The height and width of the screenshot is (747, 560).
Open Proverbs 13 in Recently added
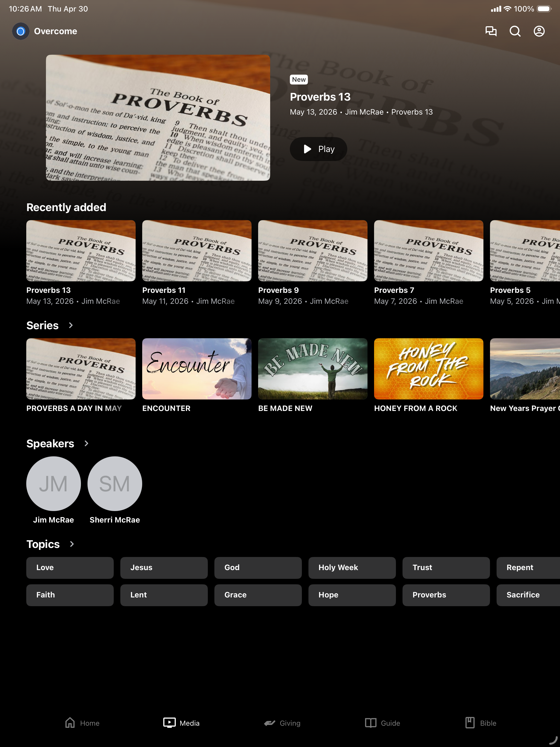[x=81, y=250]
